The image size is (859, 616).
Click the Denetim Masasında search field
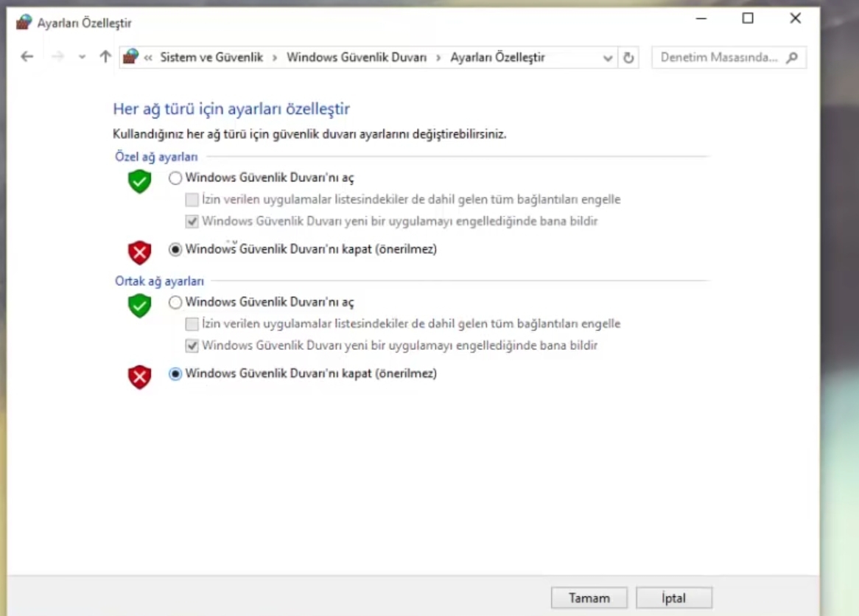click(729, 57)
